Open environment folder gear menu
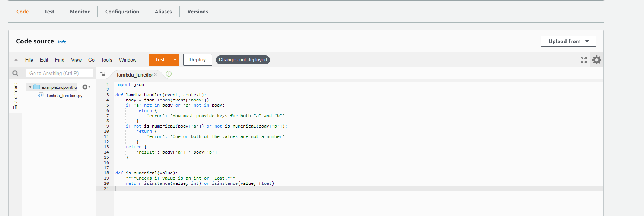Image resolution: width=644 pixels, height=216 pixels. 86,87
